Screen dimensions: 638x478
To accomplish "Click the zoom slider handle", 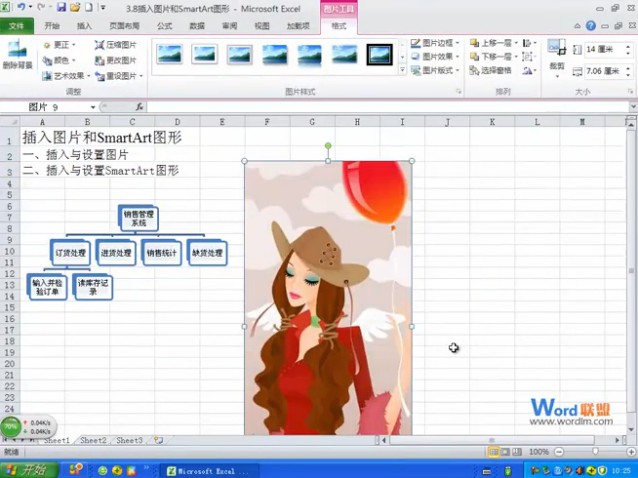I will (x=595, y=452).
